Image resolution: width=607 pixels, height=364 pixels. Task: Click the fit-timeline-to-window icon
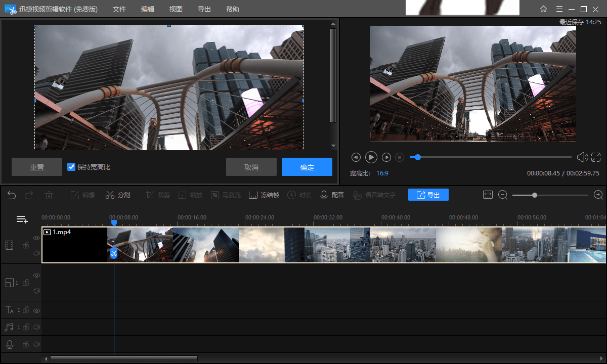point(488,195)
